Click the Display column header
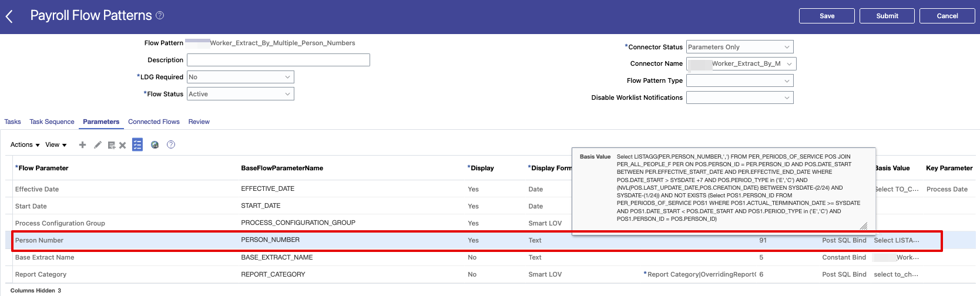The height and width of the screenshot is (296, 980). pyautogui.click(x=481, y=168)
